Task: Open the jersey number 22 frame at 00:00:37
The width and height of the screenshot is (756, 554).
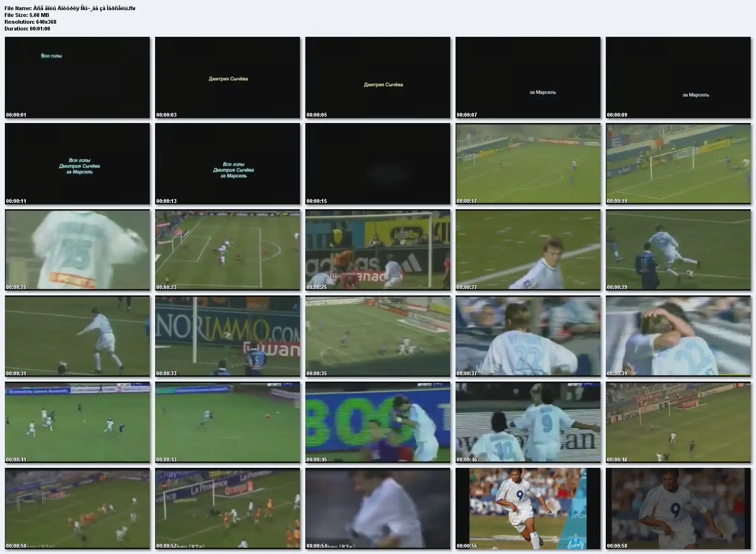Action: pyautogui.click(x=528, y=336)
